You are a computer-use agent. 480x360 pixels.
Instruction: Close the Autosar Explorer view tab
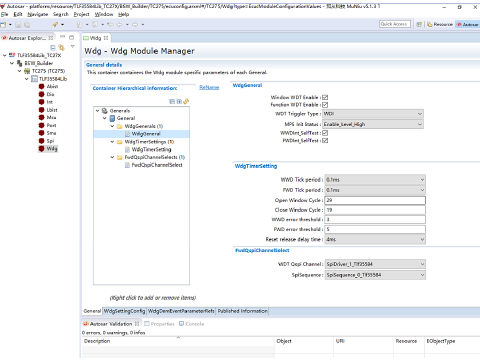coord(51,38)
